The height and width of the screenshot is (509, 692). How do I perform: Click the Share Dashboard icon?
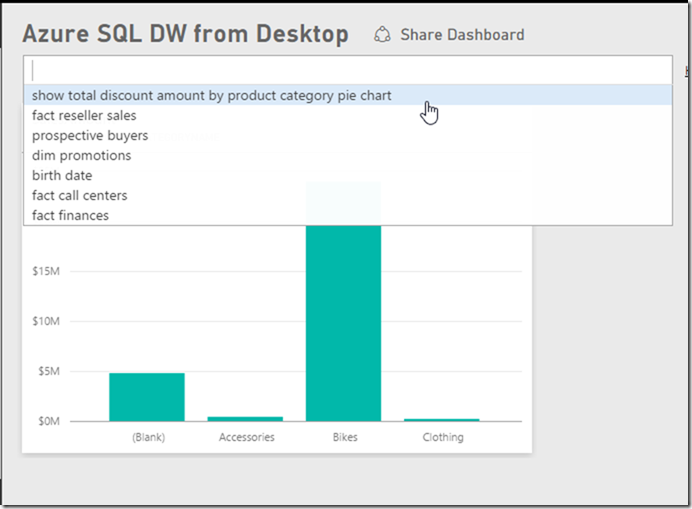click(x=382, y=34)
